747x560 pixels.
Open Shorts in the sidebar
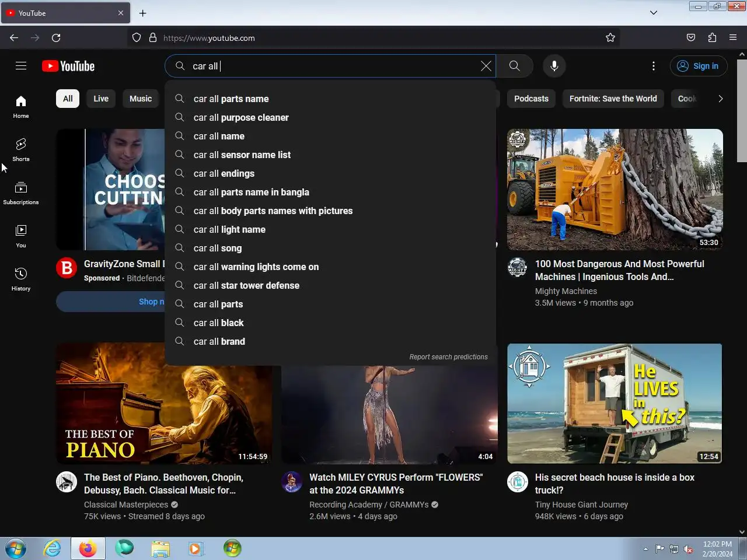pyautogui.click(x=21, y=150)
